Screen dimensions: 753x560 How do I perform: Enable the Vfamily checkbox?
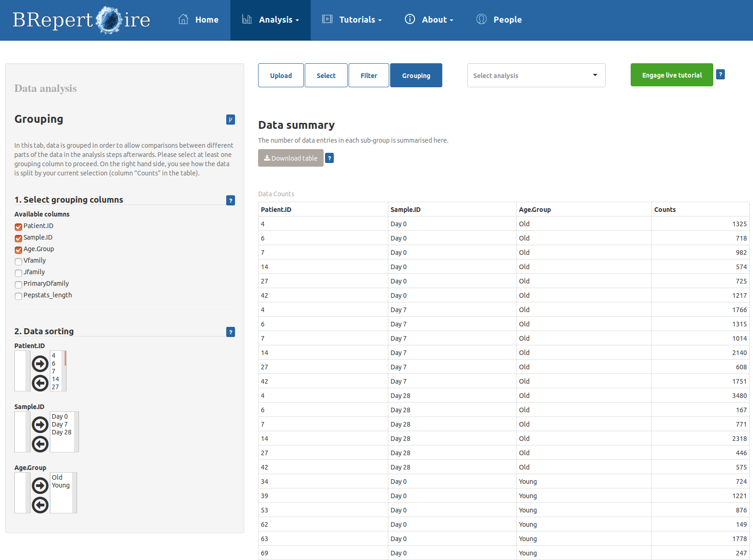tap(18, 261)
